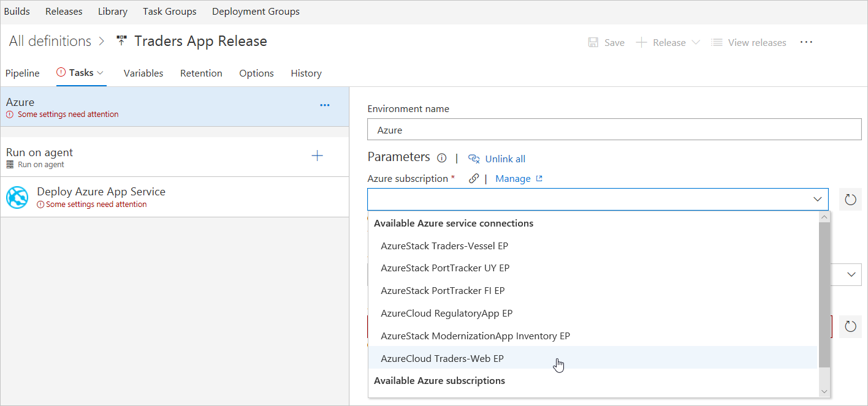The image size is (868, 406).
Task: Choose AzureCloud RegulatoryApp EP
Action: coord(593,313)
